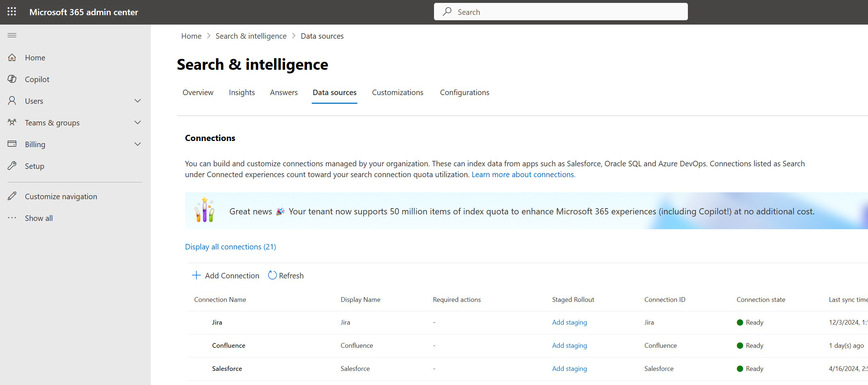
Task: Open the Copilot icon in sidebar
Action: [x=12, y=79]
